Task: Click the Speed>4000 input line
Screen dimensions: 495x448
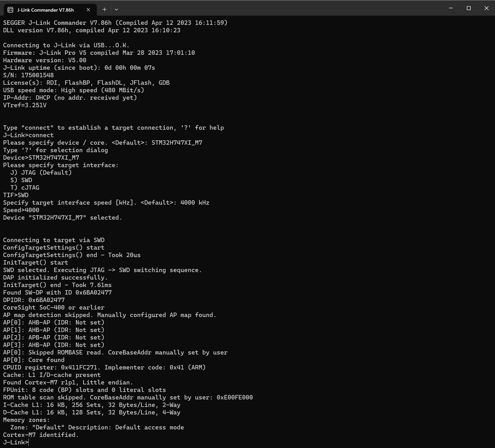Action: click(x=21, y=210)
